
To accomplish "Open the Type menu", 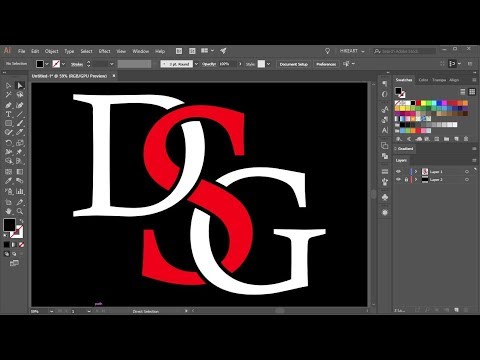I will (69, 51).
